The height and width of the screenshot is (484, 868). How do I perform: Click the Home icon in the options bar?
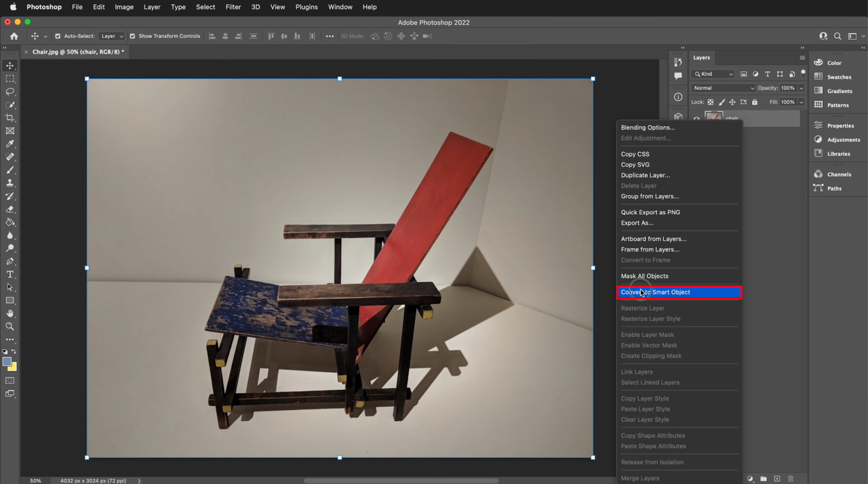pos(14,36)
